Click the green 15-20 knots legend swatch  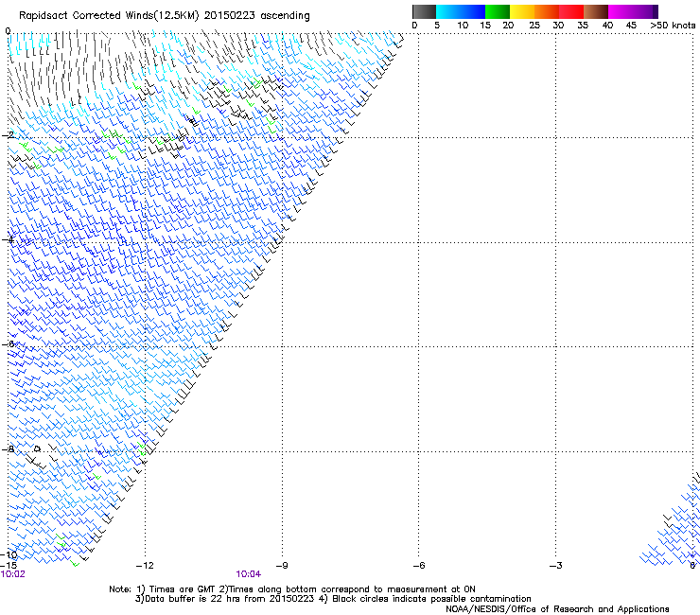pos(498,11)
